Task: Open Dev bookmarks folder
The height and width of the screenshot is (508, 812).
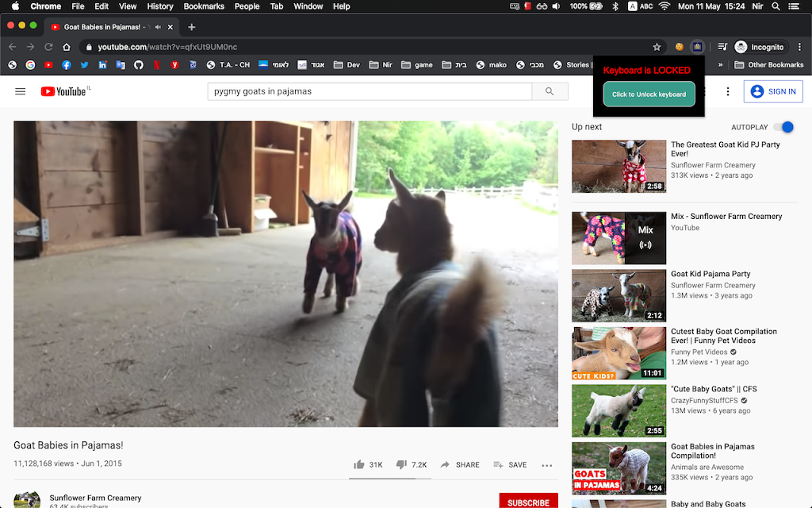Action: click(x=347, y=65)
